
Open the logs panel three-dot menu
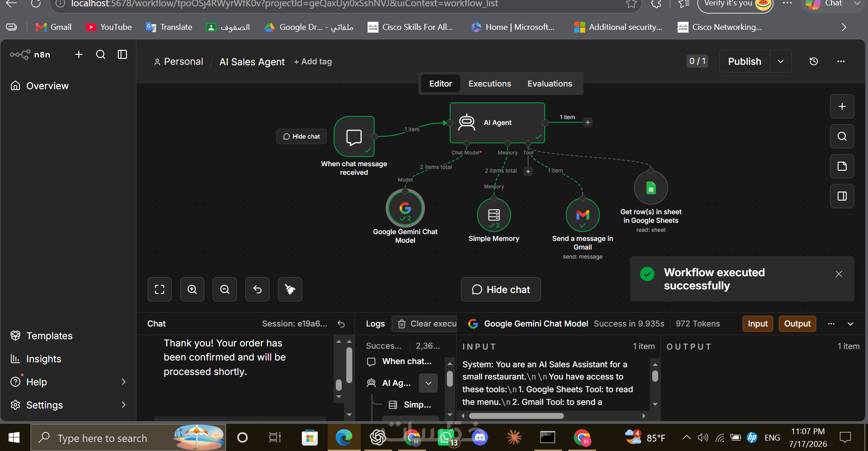(x=831, y=324)
